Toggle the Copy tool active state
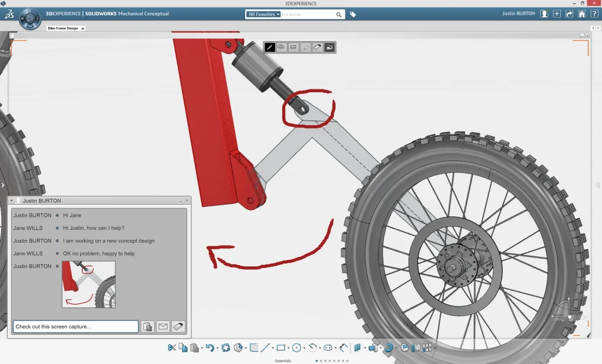 click(x=182, y=348)
